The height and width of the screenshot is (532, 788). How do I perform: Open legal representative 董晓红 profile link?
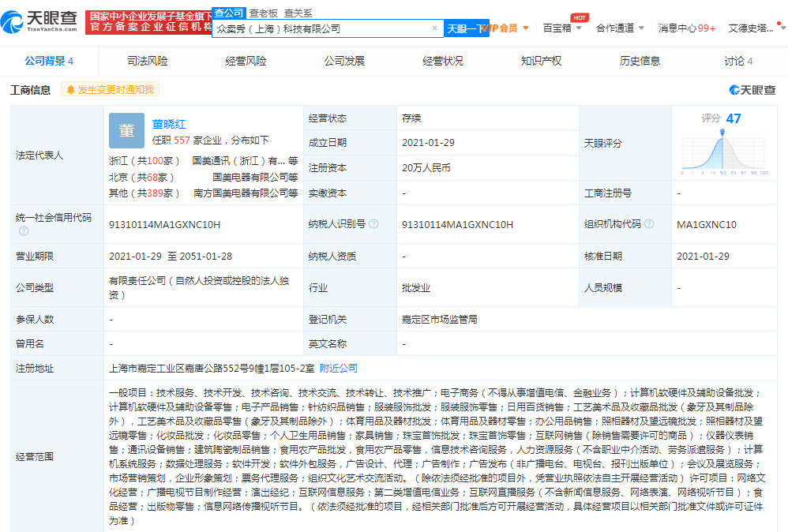click(x=169, y=124)
